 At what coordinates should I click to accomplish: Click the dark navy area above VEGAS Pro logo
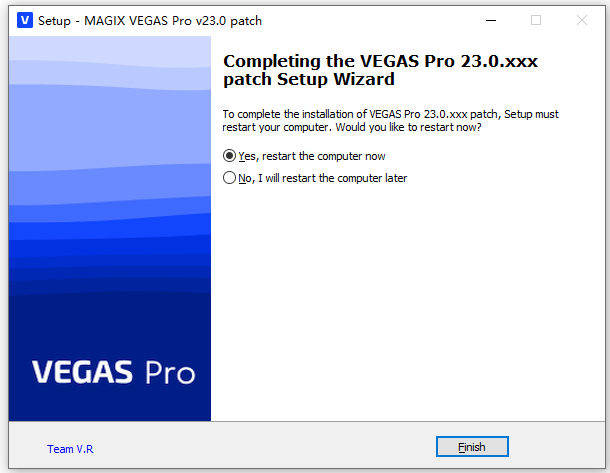[x=110, y=323]
